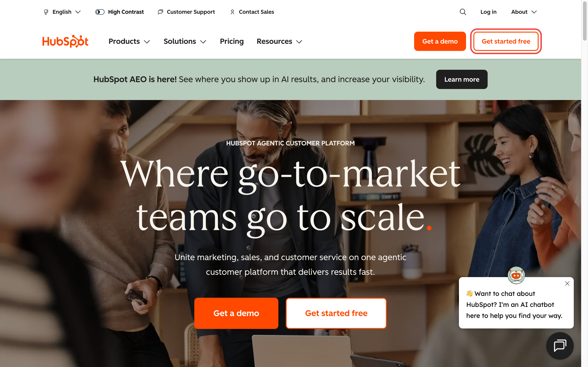This screenshot has height=367, width=588.
Task: Go to the Pricing page
Action: [x=232, y=42]
